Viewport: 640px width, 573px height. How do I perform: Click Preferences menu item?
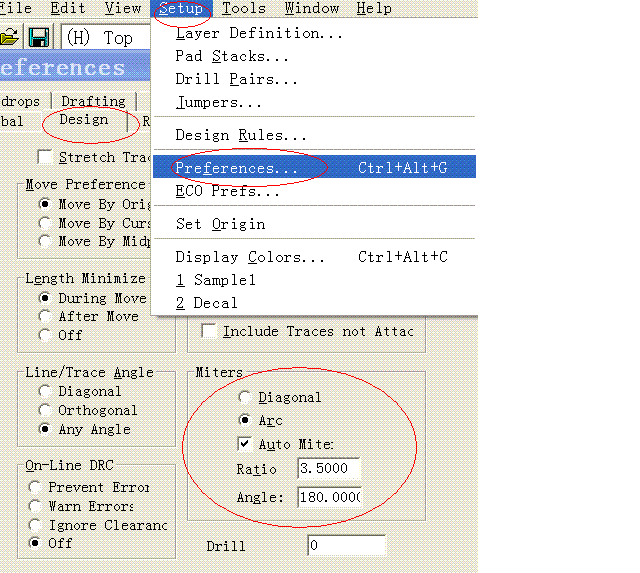(x=314, y=167)
